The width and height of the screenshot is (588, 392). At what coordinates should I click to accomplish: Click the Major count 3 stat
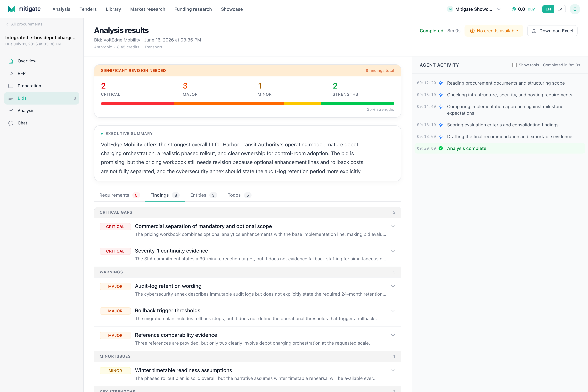(190, 89)
